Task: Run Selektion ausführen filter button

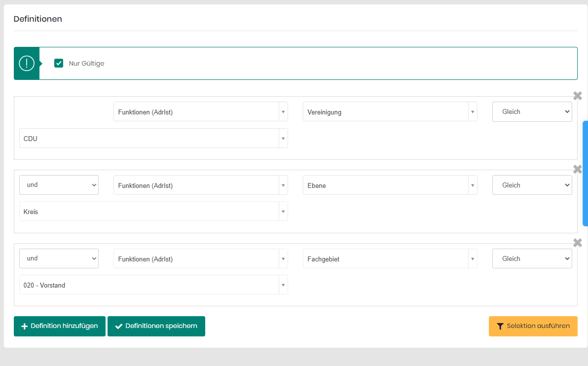Action: (x=533, y=326)
